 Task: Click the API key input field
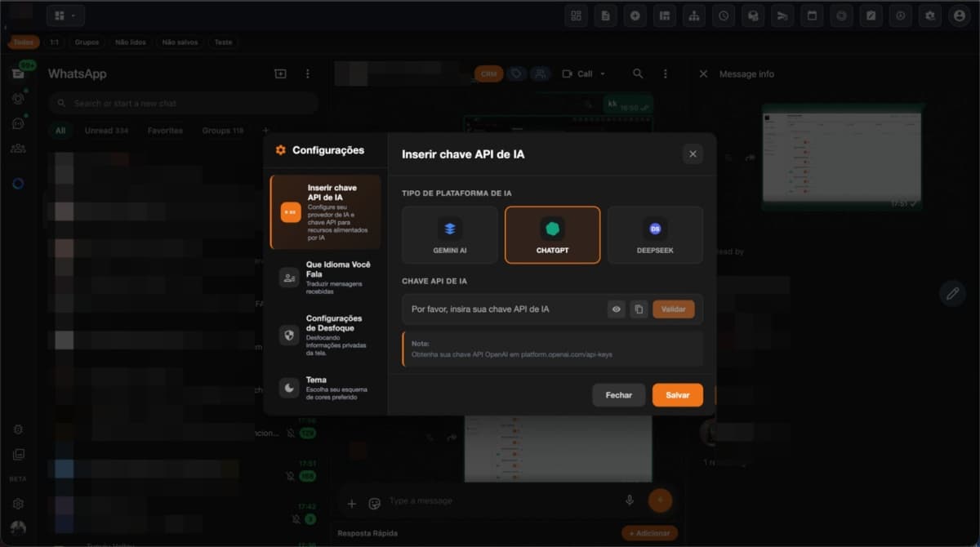pyautogui.click(x=502, y=309)
